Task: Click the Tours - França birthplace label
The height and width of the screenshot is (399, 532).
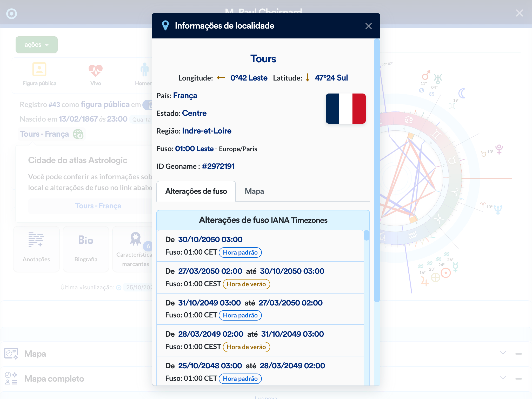Action: pos(44,134)
